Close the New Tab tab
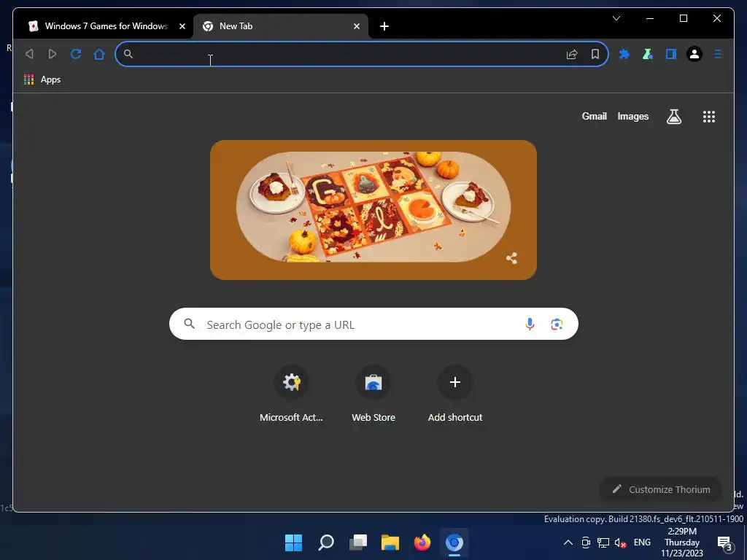 [x=356, y=26]
